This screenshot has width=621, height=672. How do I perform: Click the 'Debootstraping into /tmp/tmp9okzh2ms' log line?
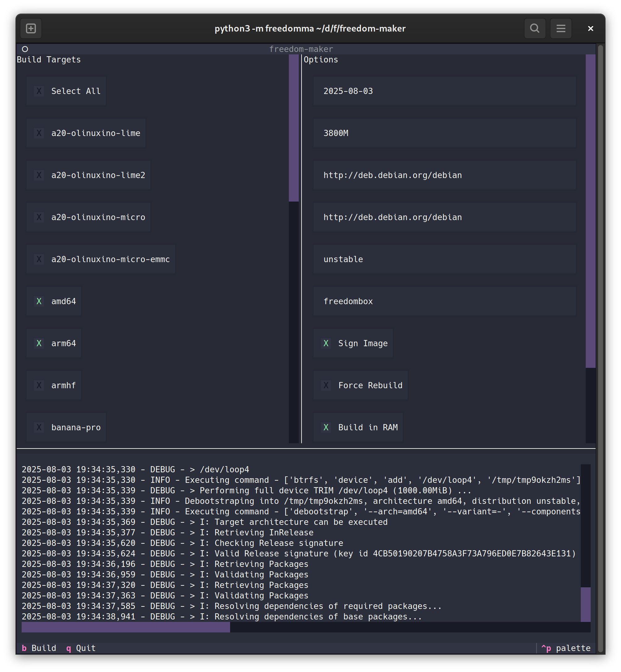tap(301, 501)
